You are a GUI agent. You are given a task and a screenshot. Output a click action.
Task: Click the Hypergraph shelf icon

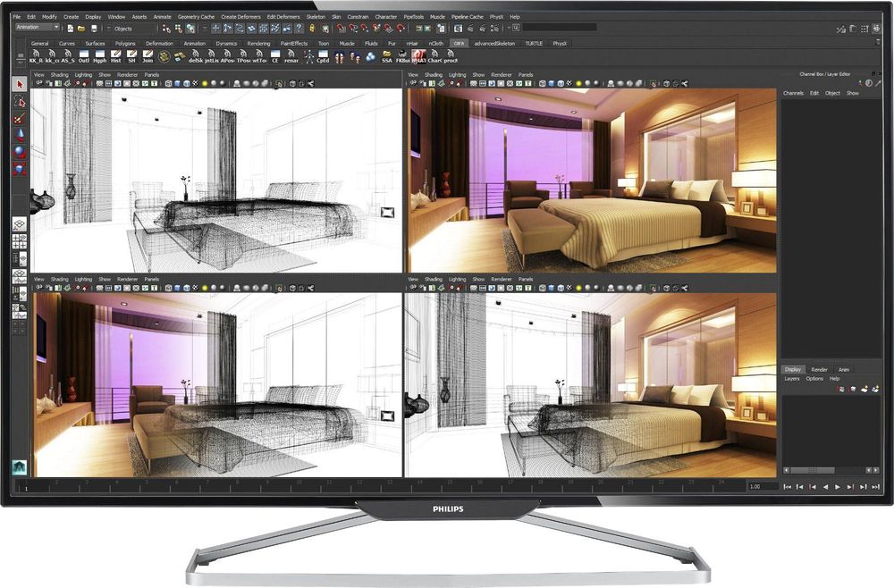[x=99, y=55]
